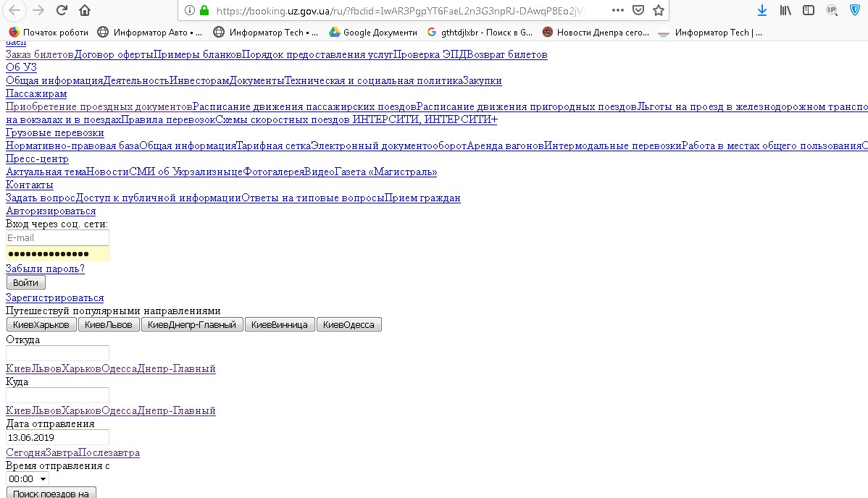This screenshot has height=498, width=868.
Task: Click Поиск поездов search button
Action: (x=51, y=492)
